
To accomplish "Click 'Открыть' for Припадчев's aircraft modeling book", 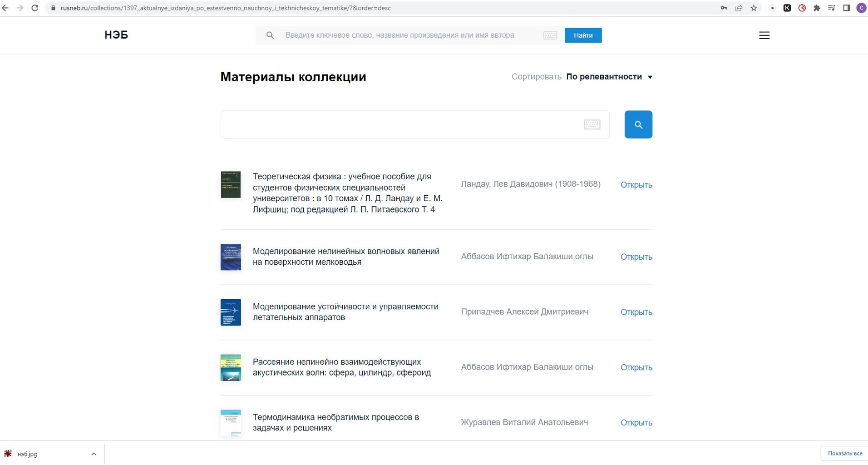I will (x=636, y=312).
